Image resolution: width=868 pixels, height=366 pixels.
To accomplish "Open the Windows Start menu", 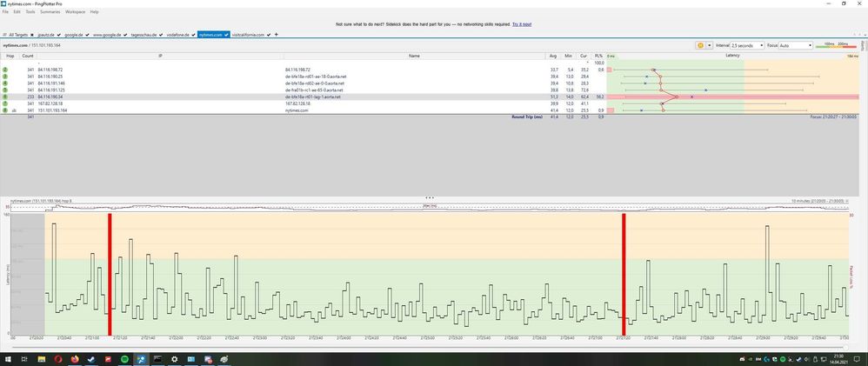I will pos(7,359).
